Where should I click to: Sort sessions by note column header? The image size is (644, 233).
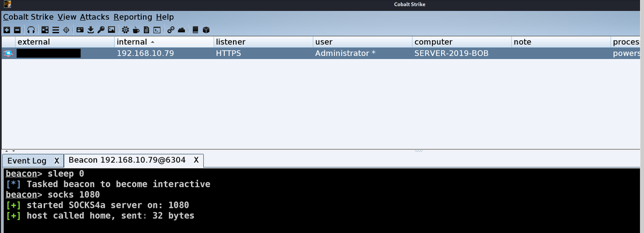[561, 42]
